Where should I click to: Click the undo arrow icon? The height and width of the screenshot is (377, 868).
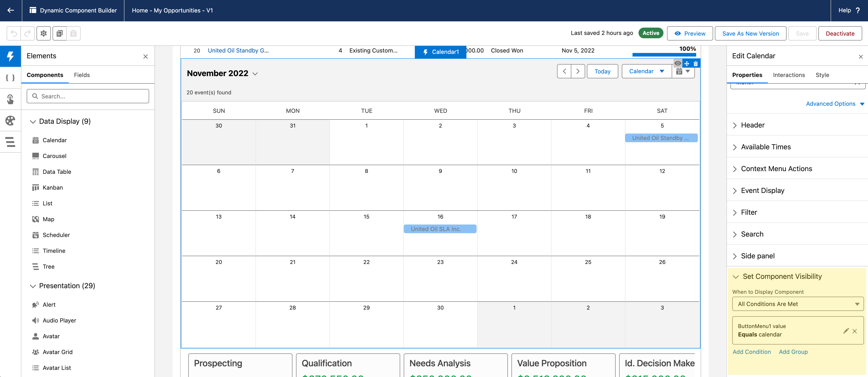point(14,33)
